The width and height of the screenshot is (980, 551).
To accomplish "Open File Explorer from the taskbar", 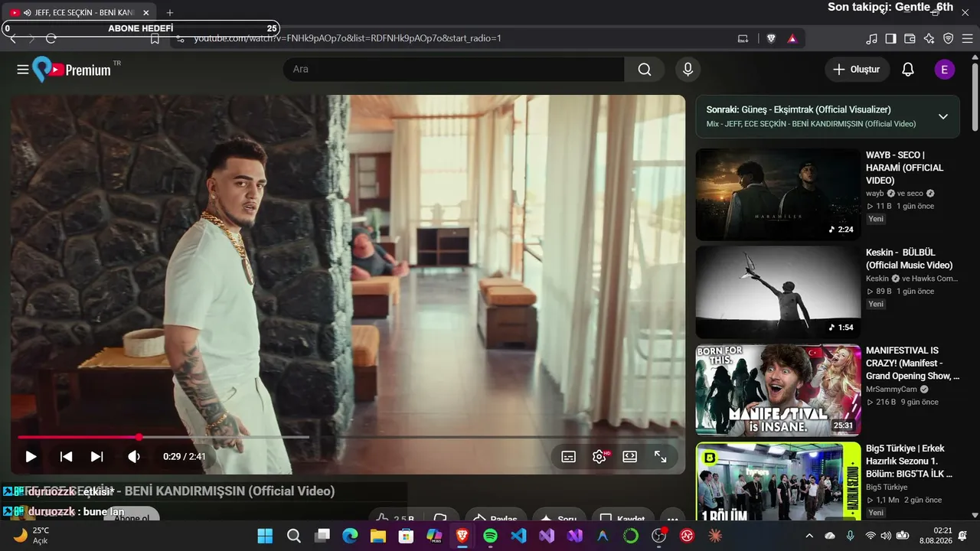I will coord(378,536).
